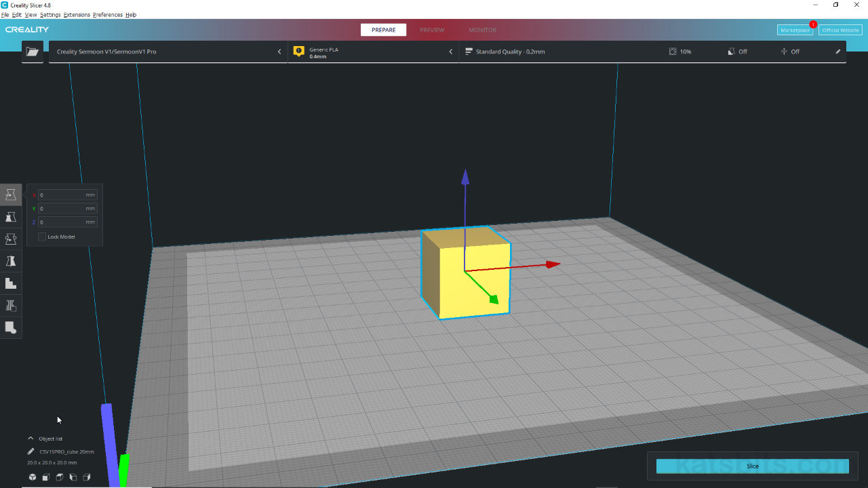Switch to the PREVIEW tab
This screenshot has height=488, width=868.
(432, 30)
